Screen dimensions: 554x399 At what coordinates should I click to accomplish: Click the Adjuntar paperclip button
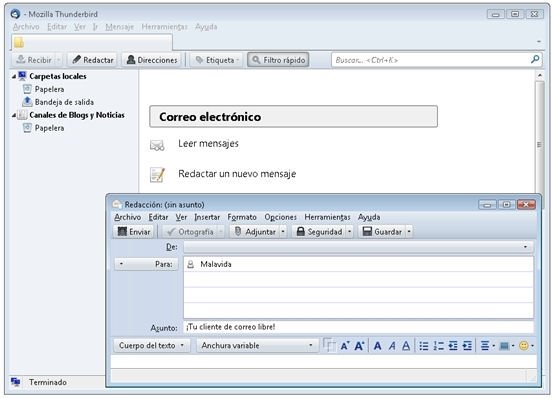point(255,232)
